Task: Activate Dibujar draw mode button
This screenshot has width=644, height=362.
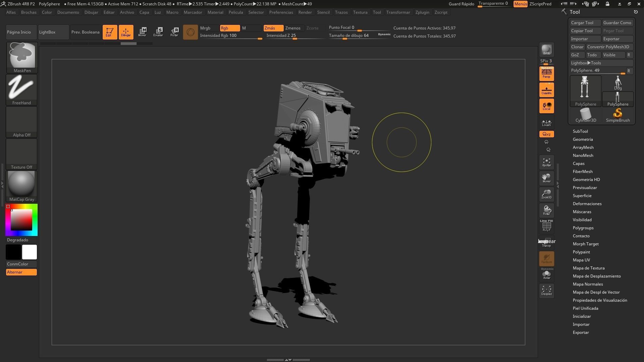Action: click(126, 32)
